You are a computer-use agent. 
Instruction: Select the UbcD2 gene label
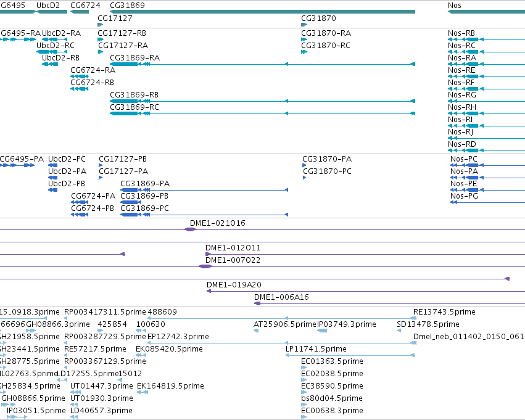(48, 6)
